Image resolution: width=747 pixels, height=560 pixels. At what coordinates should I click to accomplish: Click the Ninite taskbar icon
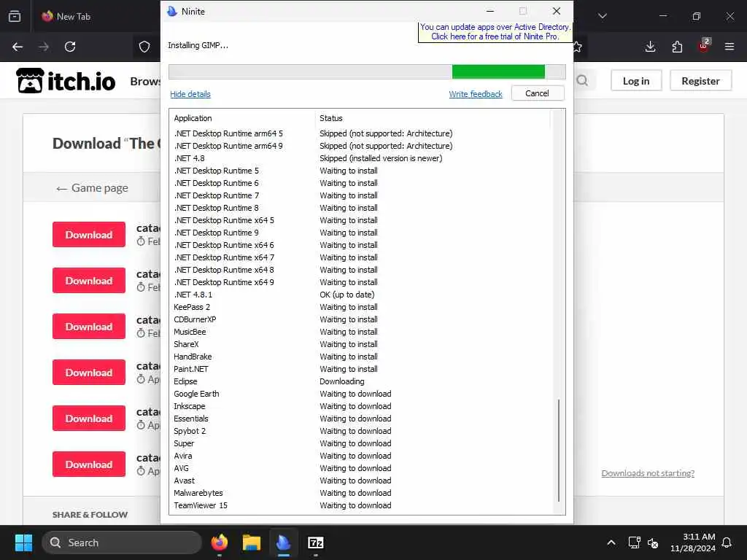(x=284, y=542)
